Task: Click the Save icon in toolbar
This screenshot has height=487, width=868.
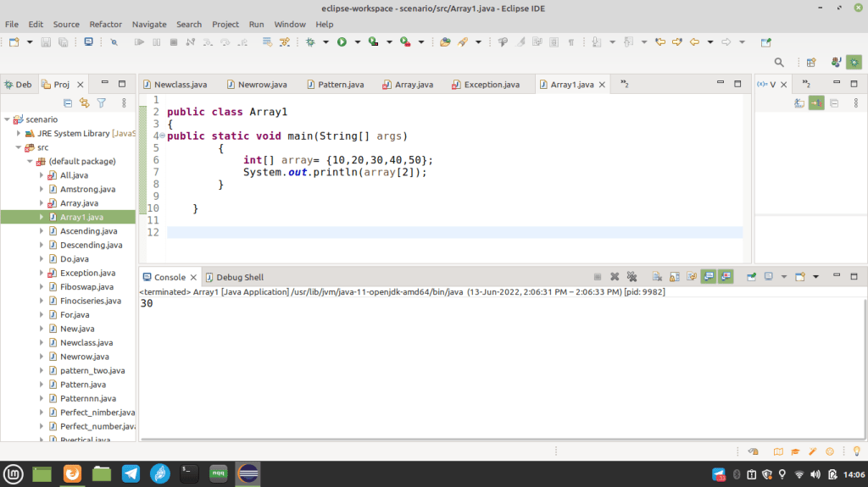Action: [x=46, y=42]
